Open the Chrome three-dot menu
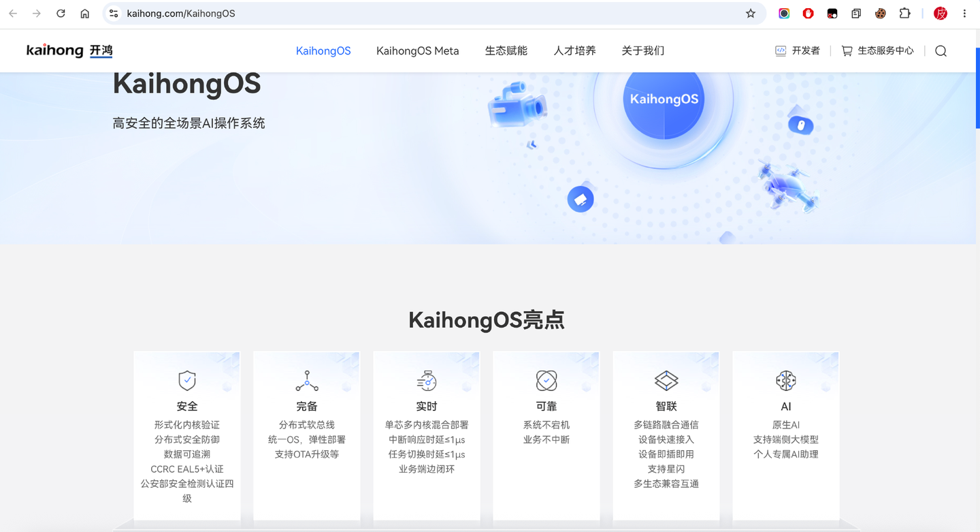 tap(964, 14)
